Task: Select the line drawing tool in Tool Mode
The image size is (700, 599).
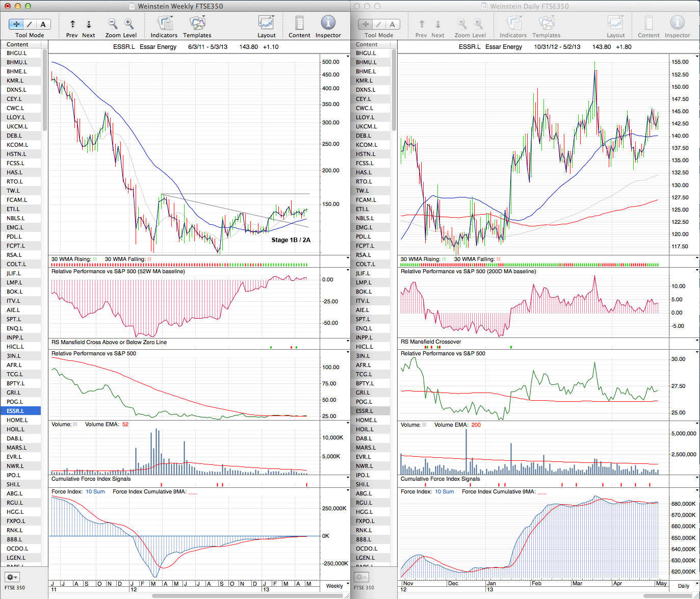Action: click(x=30, y=24)
